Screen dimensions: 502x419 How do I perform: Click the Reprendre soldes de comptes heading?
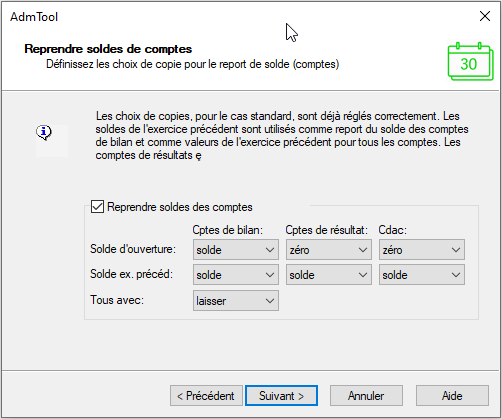[x=108, y=49]
